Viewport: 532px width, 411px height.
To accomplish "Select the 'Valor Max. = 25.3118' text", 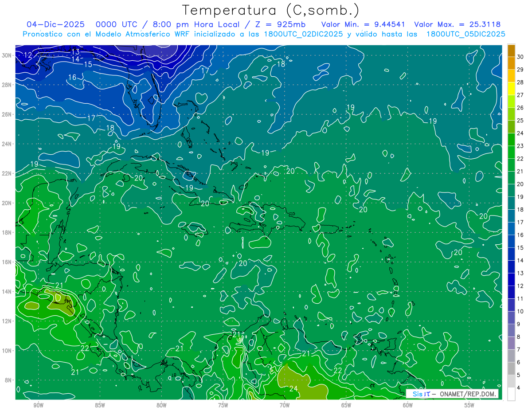I will (457, 24).
